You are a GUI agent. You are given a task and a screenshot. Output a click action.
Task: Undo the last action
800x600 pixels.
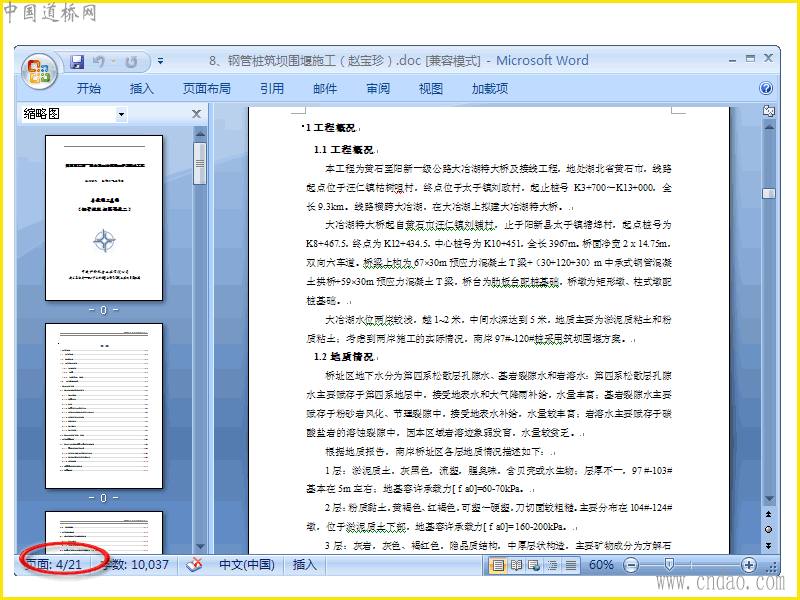[x=98, y=62]
